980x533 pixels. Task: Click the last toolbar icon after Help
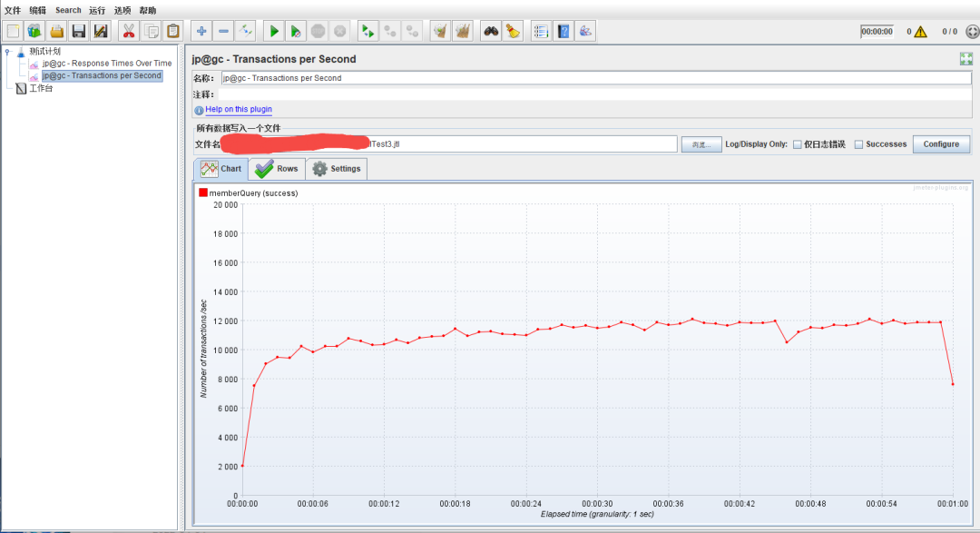pyautogui.click(x=585, y=31)
